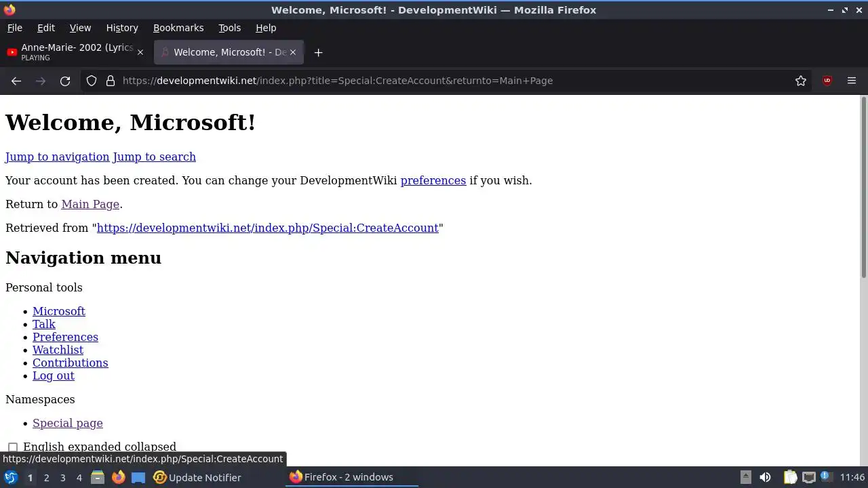The width and height of the screenshot is (868, 488).
Task: View site security via padlock icon
Action: point(111,81)
